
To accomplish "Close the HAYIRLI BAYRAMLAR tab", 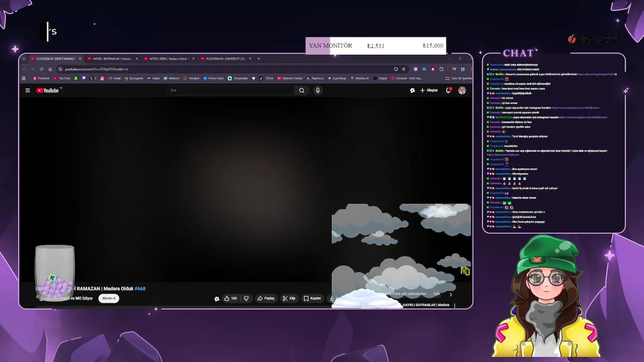I will tap(137, 58).
